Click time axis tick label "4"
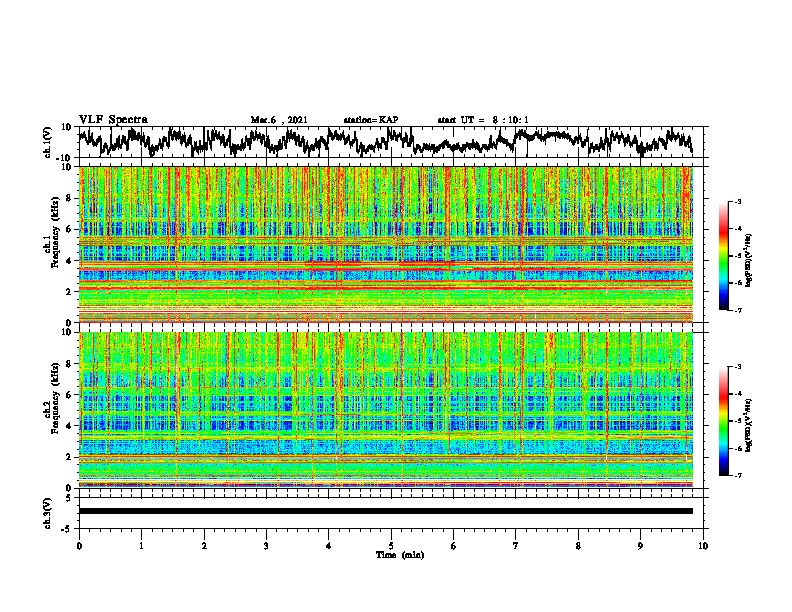This screenshot has height=612, width=792. point(329,546)
